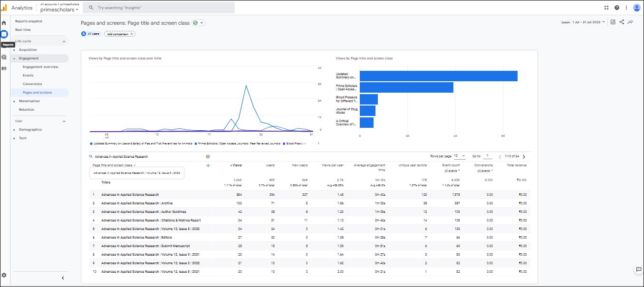Click the Explore icon in left rail
The width and height of the screenshot is (644, 287).
(x=4, y=57)
